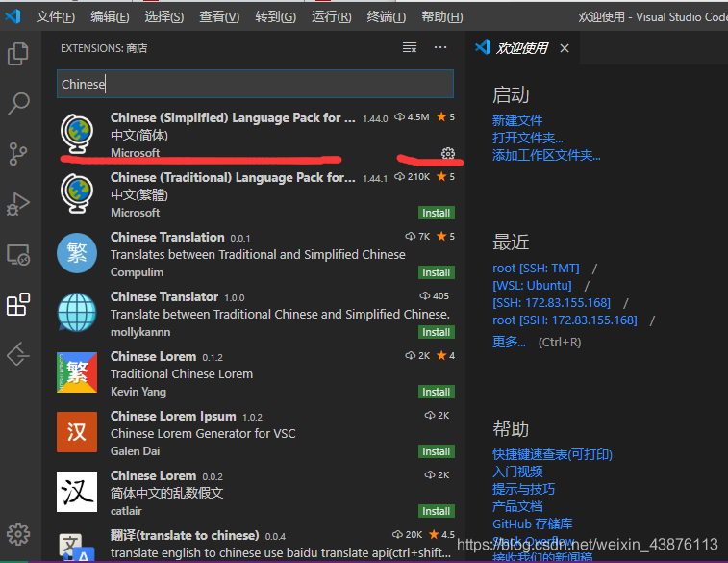Open the Source Control view
This screenshot has width=728, height=563.
point(17,153)
